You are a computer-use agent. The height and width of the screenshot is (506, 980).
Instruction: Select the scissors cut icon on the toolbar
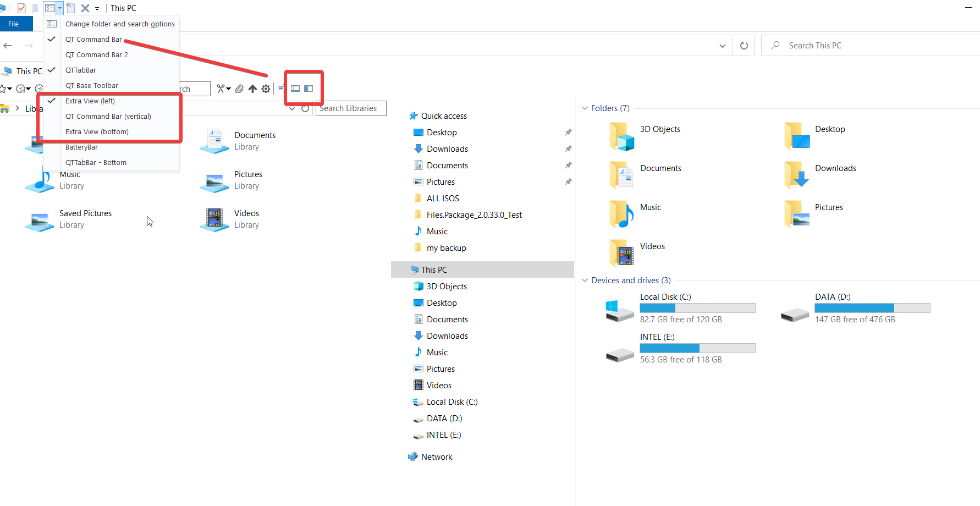[x=221, y=89]
